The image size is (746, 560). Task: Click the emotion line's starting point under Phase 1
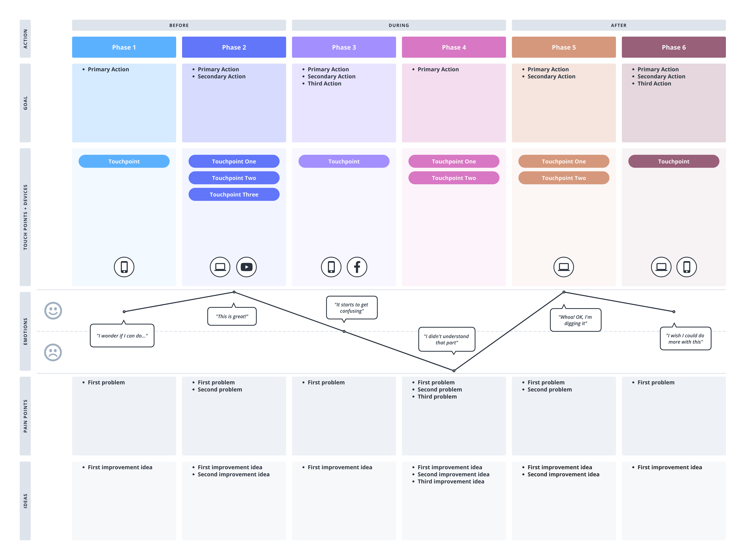point(124,312)
